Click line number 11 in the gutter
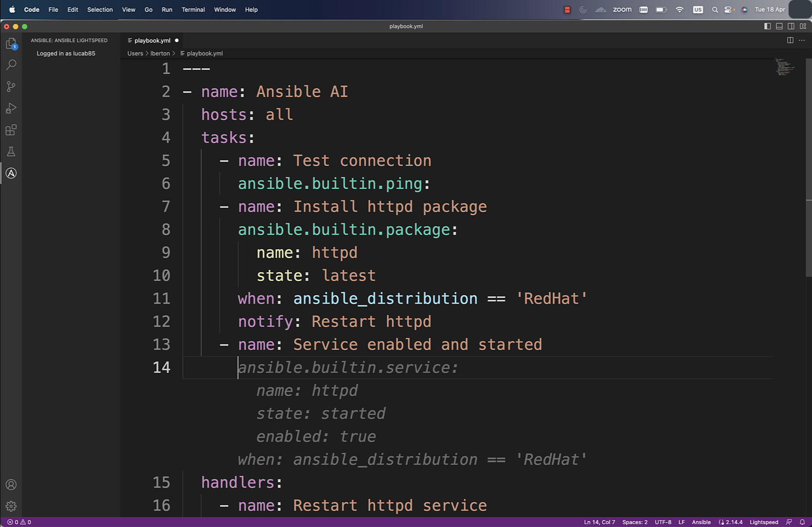This screenshot has width=812, height=527. 161,298
